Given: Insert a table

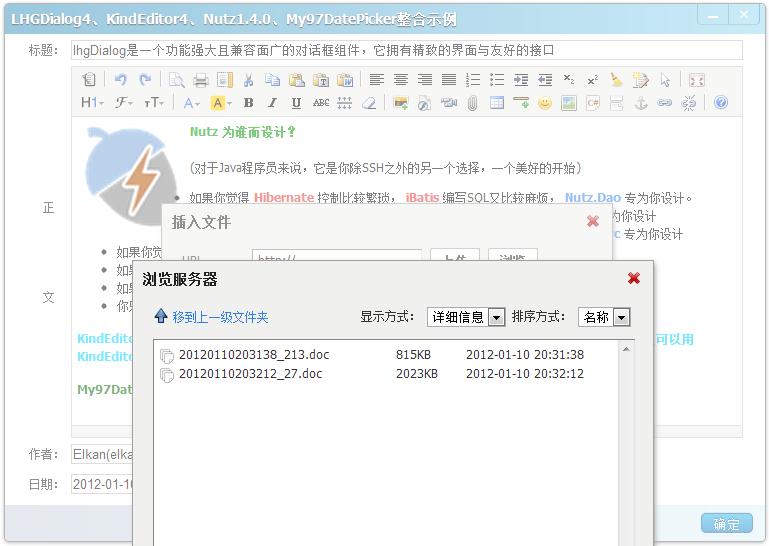Looking at the screenshot, I should coord(497,103).
